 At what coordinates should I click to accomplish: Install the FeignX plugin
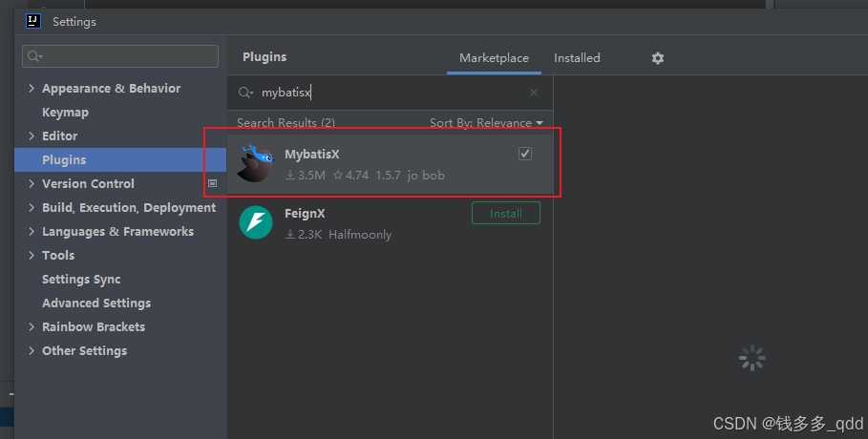click(x=506, y=213)
